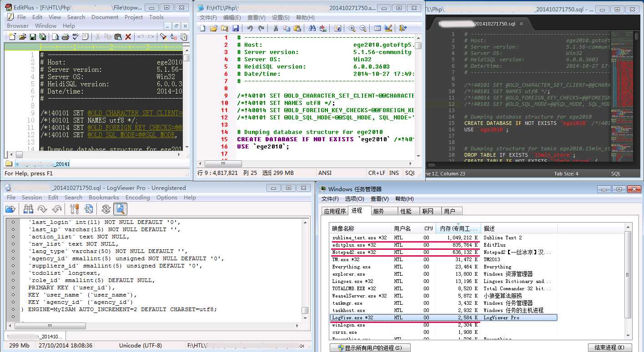Click the SQL syntax label in Sublime status bar
The image size is (644, 352).
click(615, 174)
